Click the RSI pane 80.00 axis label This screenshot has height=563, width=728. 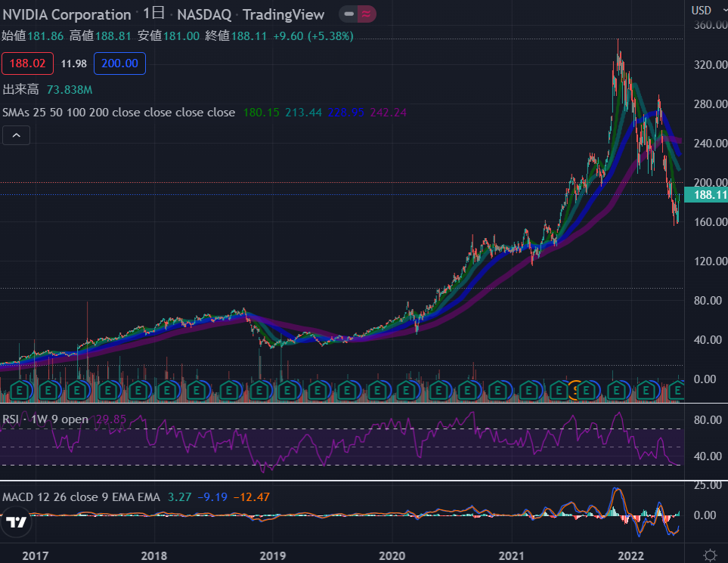(x=708, y=420)
